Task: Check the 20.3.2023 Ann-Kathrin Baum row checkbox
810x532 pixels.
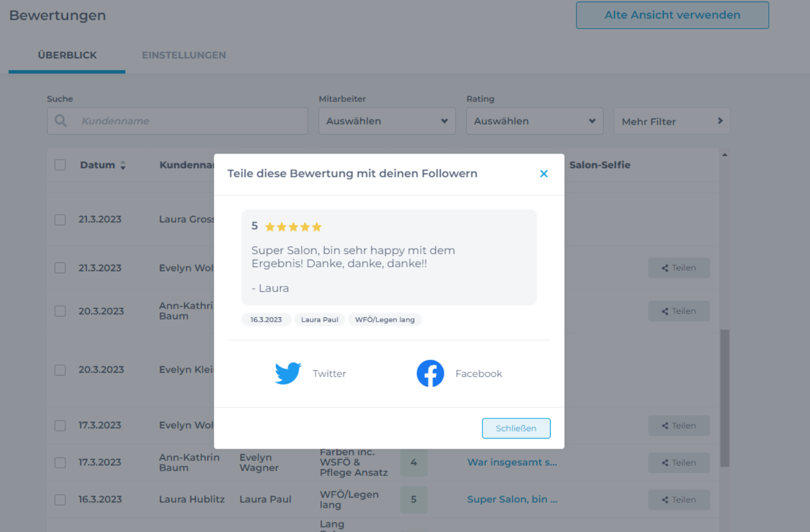Action: tap(60, 311)
